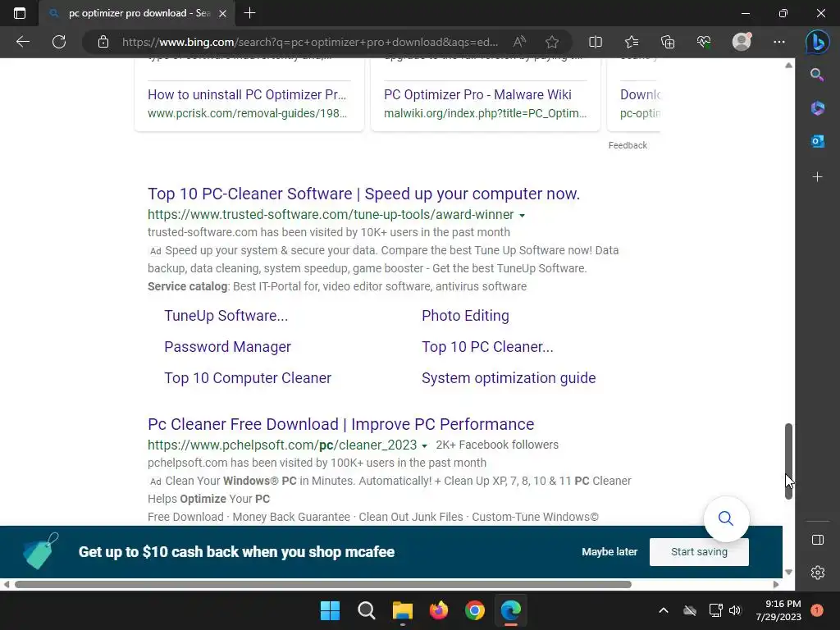The width and height of the screenshot is (840, 630).
Task: Open Top 10 Computer Cleaner sitelink
Action: click(248, 377)
